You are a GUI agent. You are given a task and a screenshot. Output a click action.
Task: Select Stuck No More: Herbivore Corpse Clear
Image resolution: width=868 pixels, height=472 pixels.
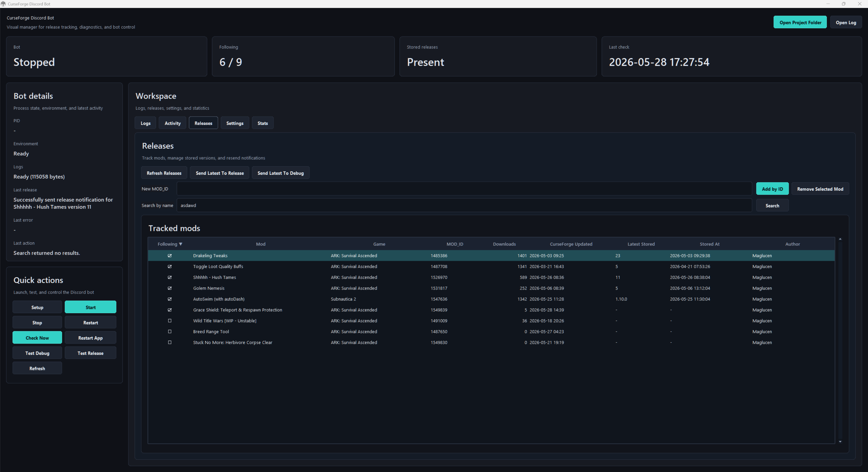tap(491, 342)
